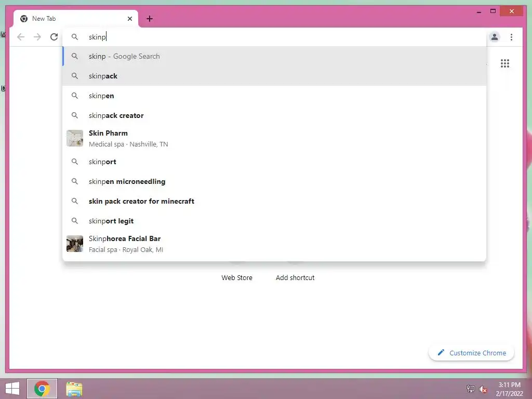532x399 pixels.
Task: Click the search icon beside skinport legit
Action: pyautogui.click(x=75, y=221)
